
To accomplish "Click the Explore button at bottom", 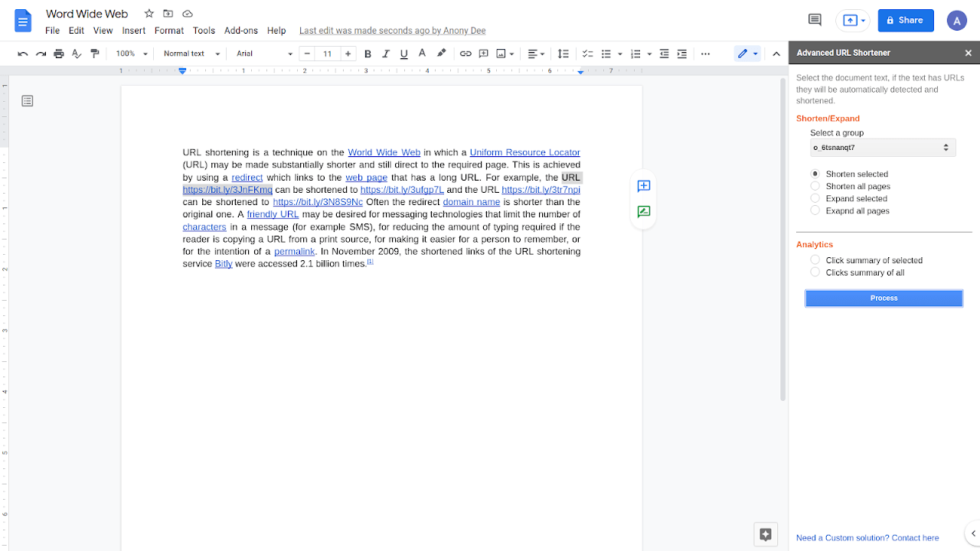I will (x=766, y=535).
